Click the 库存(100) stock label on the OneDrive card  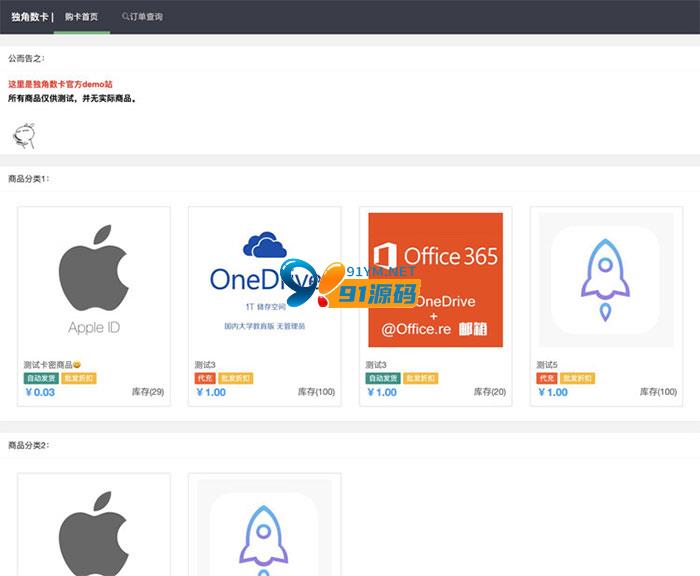317,392
